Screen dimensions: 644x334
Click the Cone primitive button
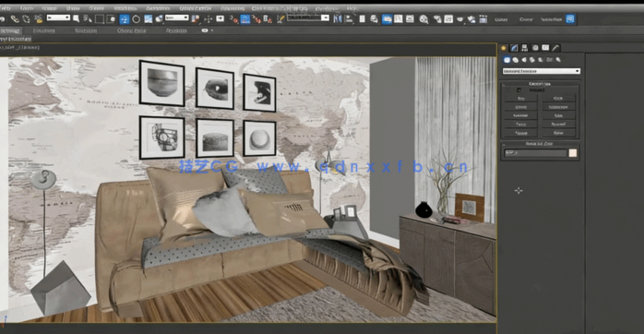pyautogui.click(x=558, y=99)
